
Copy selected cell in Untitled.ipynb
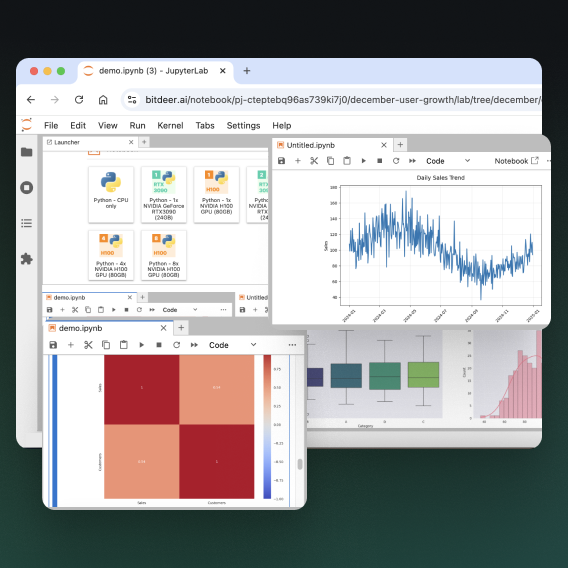(x=330, y=161)
